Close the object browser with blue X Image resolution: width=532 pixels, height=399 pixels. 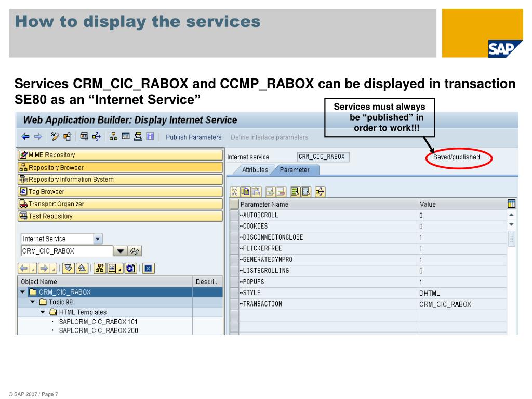click(148, 269)
